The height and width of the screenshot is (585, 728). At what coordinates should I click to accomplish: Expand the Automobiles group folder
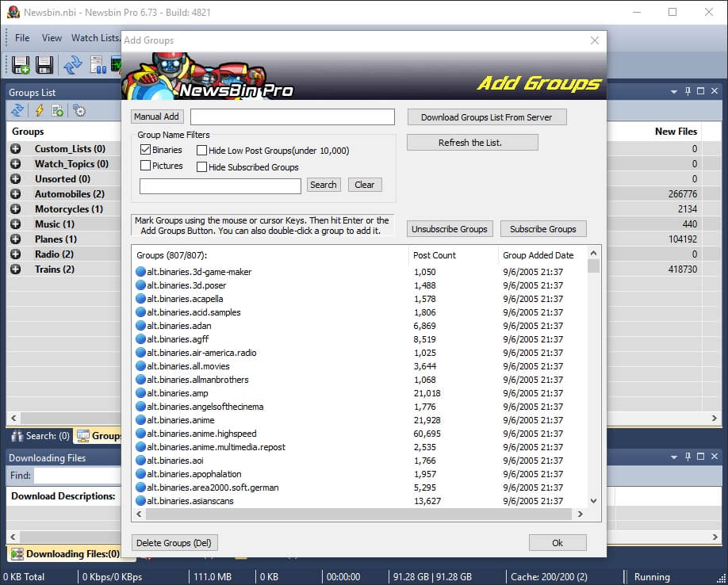(x=15, y=194)
